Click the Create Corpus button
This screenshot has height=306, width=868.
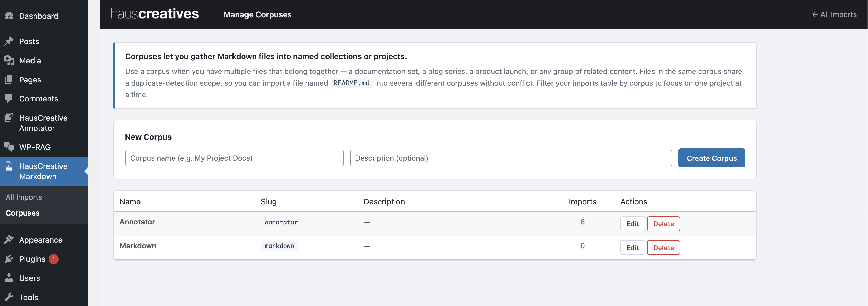click(x=712, y=158)
